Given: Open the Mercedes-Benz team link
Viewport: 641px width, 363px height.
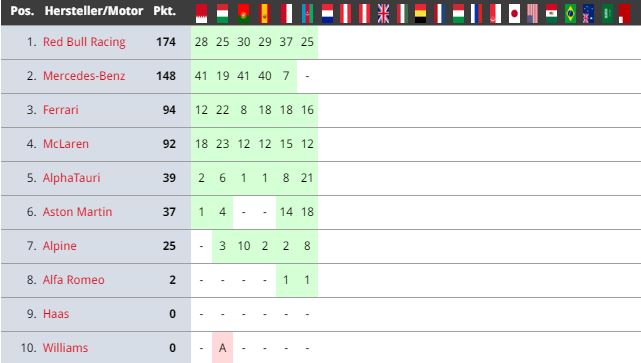Looking at the screenshot, I should point(84,76).
